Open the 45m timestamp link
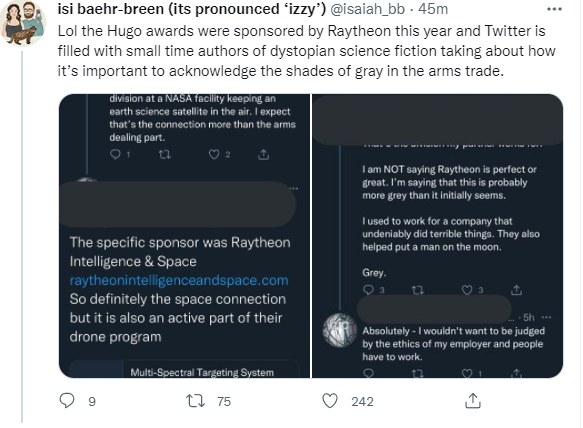Image resolution: width=583 pixels, height=428 pixels. tap(433, 9)
